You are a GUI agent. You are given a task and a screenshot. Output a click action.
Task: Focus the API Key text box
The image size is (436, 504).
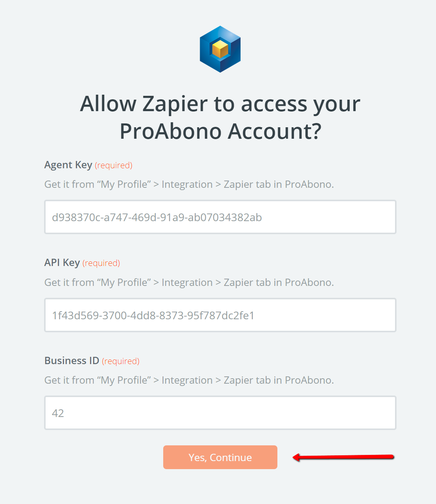click(x=220, y=315)
